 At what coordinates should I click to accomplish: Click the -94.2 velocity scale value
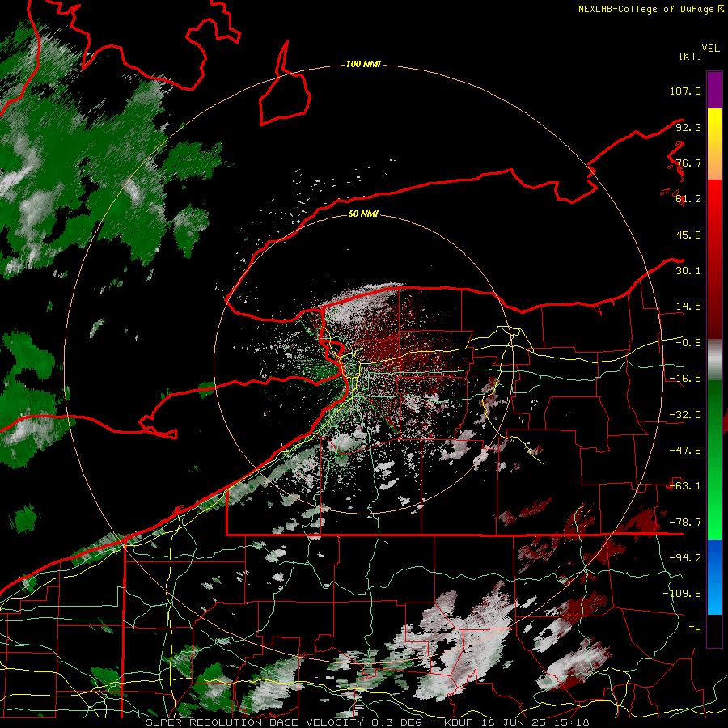(685, 558)
